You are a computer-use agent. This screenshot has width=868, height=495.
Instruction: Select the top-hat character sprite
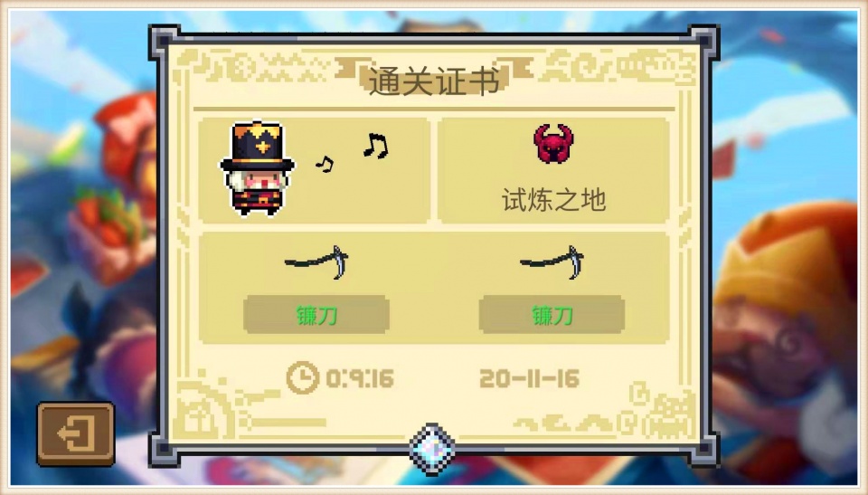258,169
